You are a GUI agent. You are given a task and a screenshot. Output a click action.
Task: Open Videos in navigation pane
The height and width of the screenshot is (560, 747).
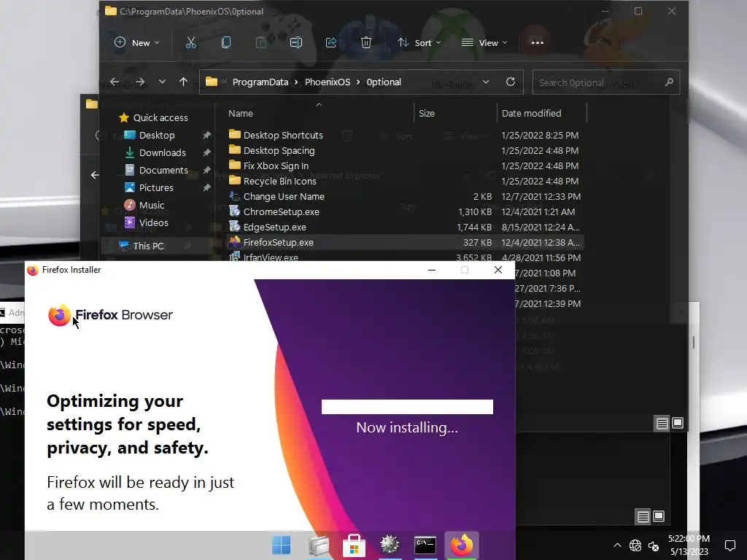point(153,223)
